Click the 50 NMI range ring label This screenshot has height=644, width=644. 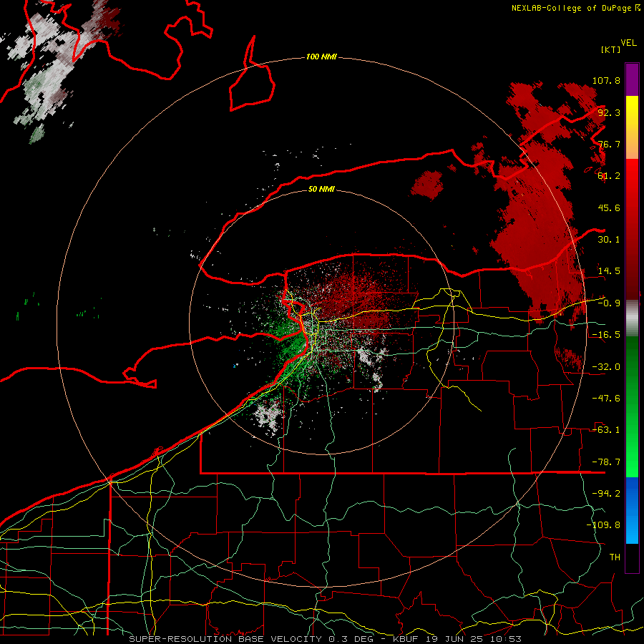point(321,189)
